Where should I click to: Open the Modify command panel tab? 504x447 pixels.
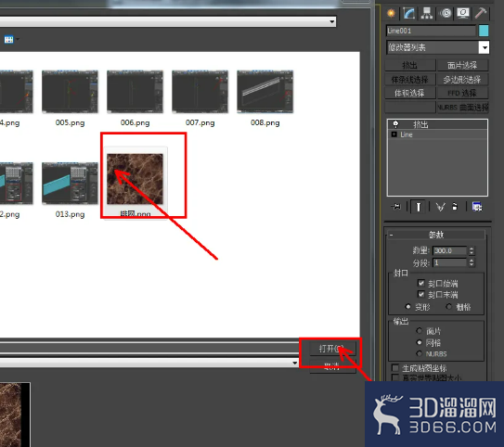point(408,13)
